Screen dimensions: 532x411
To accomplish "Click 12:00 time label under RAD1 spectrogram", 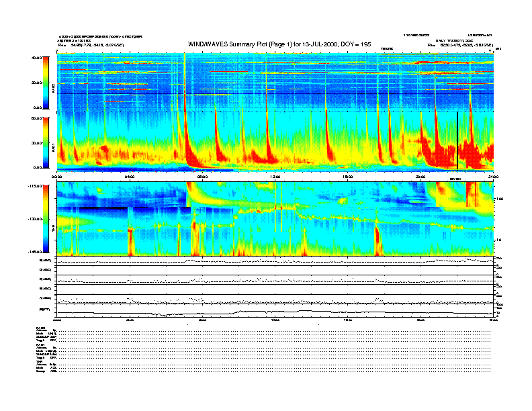I will 275,177.
